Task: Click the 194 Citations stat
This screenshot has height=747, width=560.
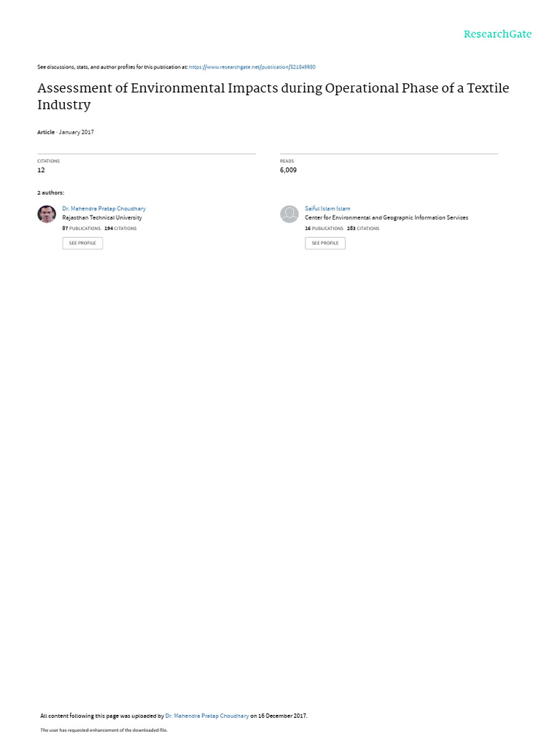Action: tap(120, 228)
